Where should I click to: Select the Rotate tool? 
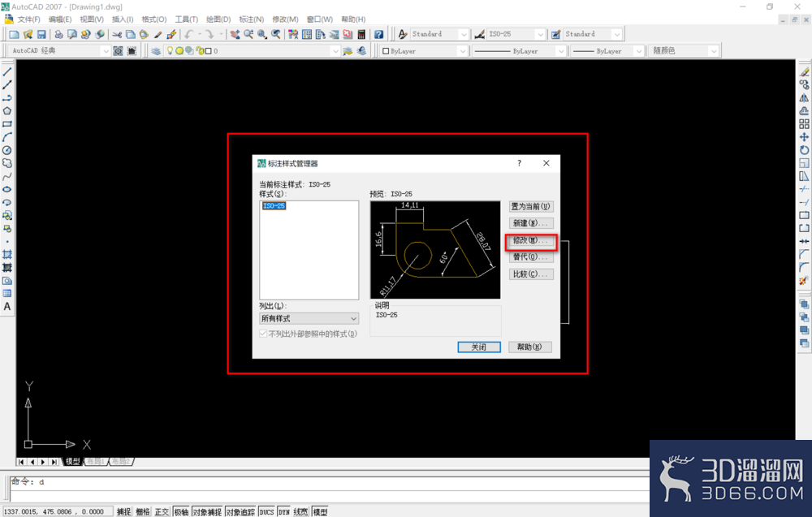click(804, 150)
